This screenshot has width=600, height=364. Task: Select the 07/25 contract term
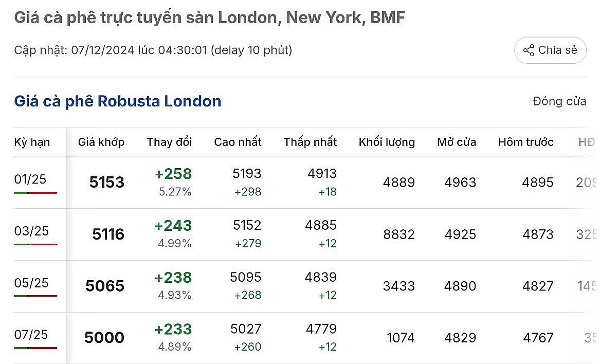pos(31,335)
